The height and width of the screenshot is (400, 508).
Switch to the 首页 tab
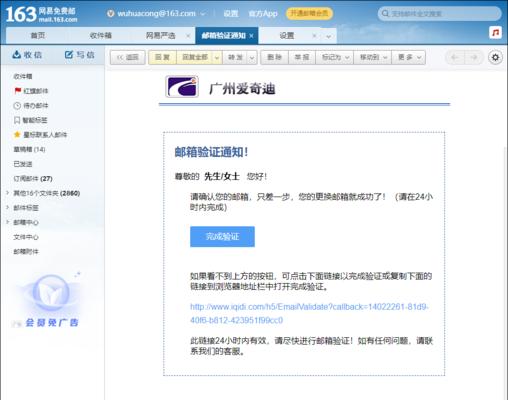(38, 35)
